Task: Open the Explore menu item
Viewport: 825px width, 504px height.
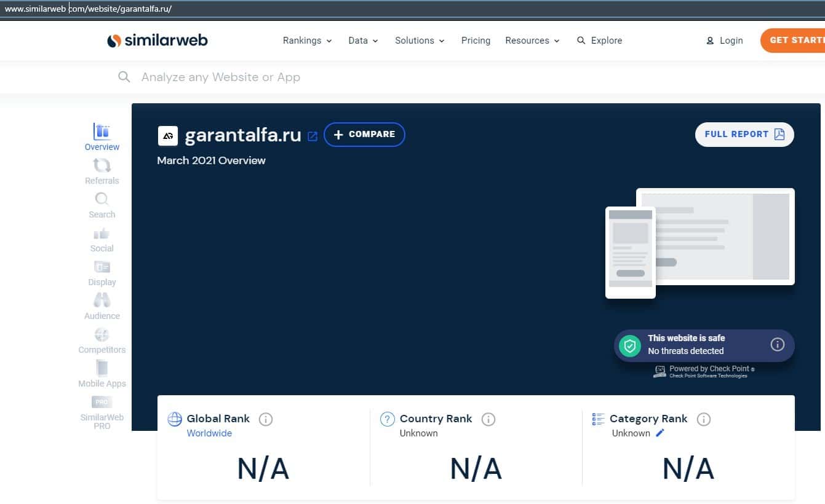Action: [x=600, y=41]
